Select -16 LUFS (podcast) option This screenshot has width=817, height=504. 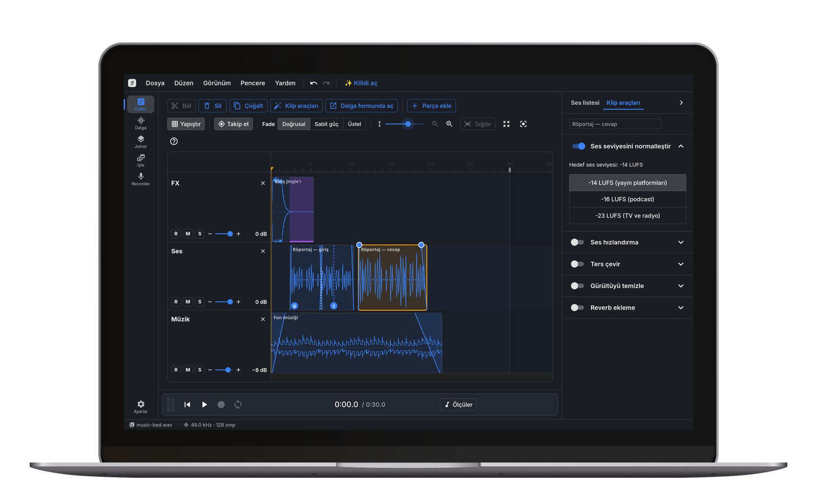(628, 199)
